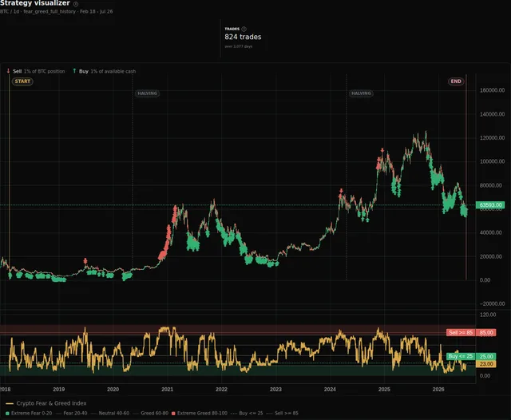The width and height of the screenshot is (511, 420).
Task: Click the 2022 label on the time axis
Action: tap(221, 389)
